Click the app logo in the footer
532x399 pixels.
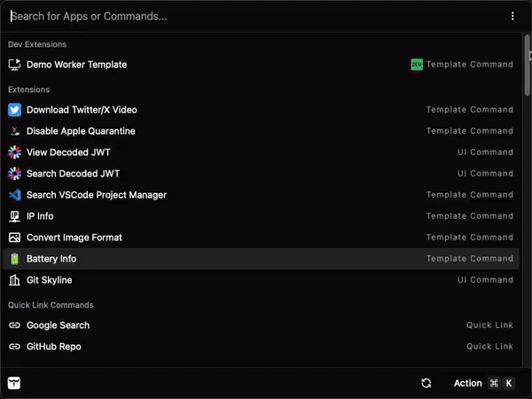click(14, 383)
